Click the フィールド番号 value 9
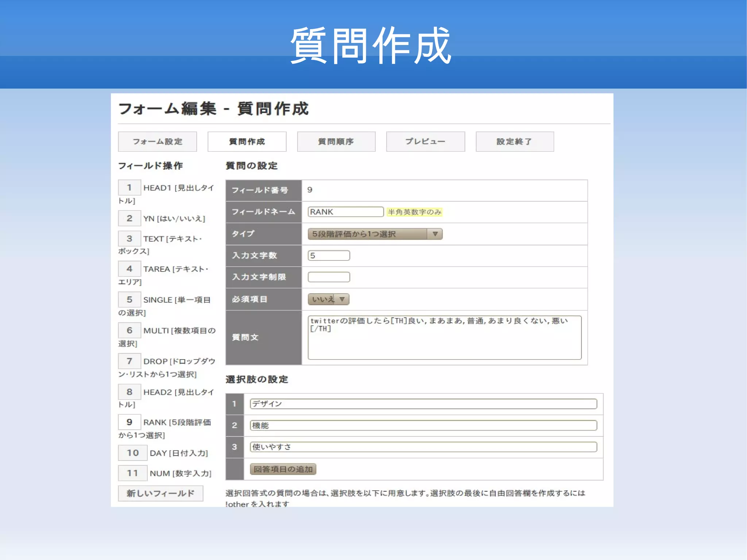 click(310, 190)
